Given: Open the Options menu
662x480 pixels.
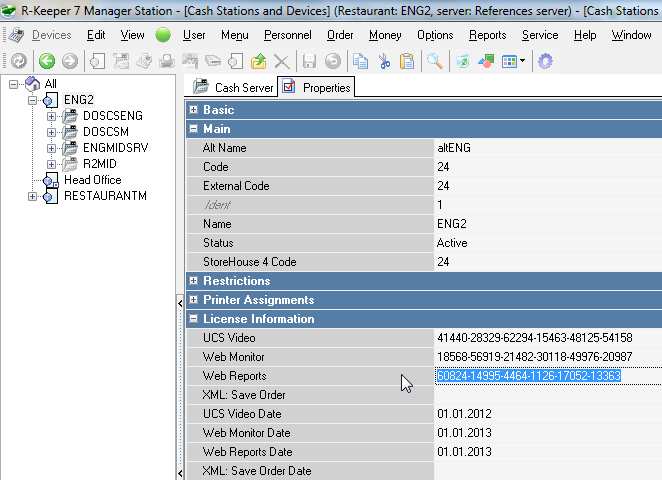Looking at the screenshot, I should pyautogui.click(x=435, y=35).
